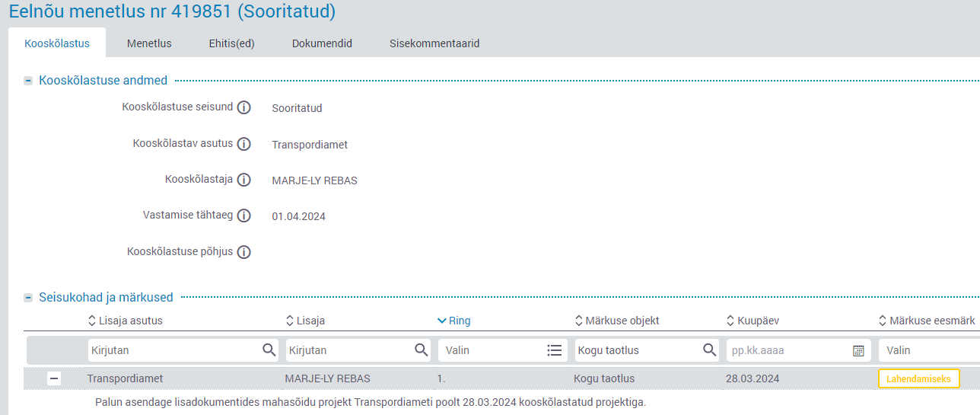
Task: Click MARJE-LY REBAS Kooskõlastaja value
Action: pos(315,181)
